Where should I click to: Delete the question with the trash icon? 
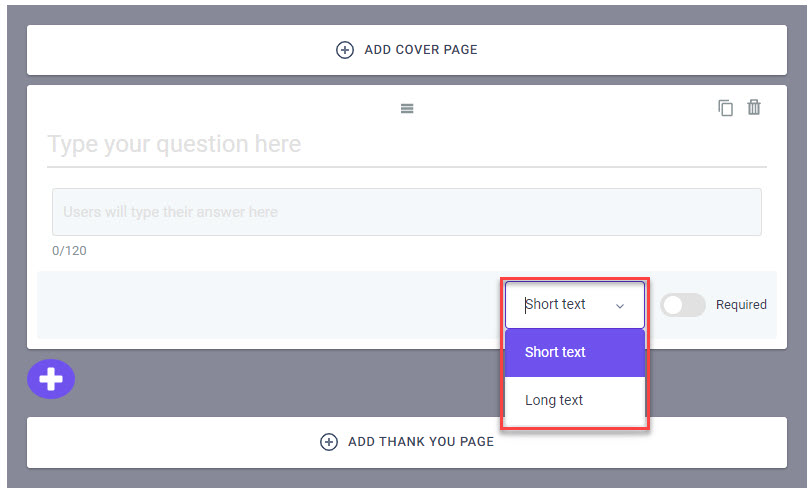[x=754, y=107]
